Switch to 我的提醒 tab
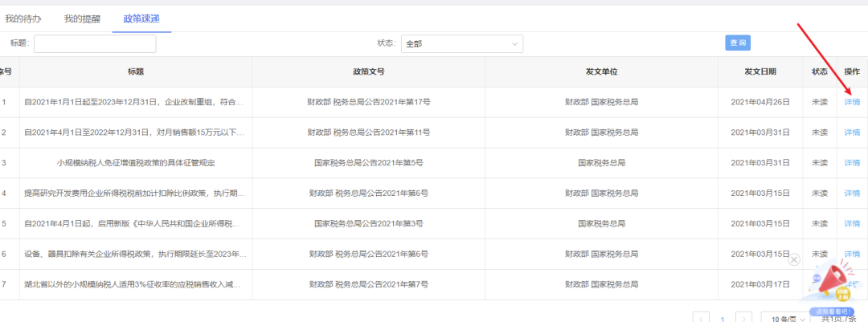Viewport: 868px width, 322px height. click(x=82, y=18)
